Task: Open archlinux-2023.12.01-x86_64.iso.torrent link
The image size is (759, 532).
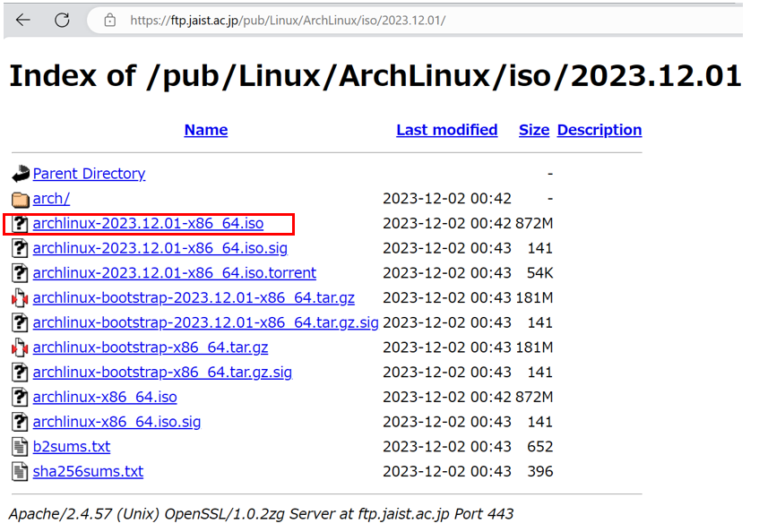Action: (174, 273)
